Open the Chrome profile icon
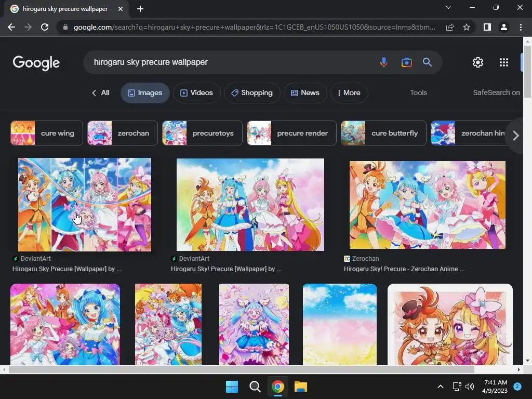This screenshot has width=532, height=399. [x=504, y=27]
